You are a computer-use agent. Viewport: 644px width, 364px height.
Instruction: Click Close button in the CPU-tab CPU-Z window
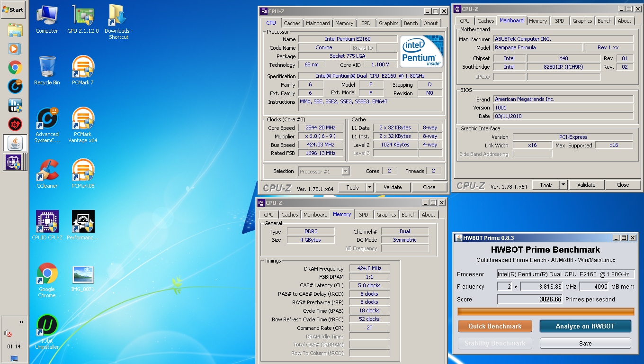point(429,187)
